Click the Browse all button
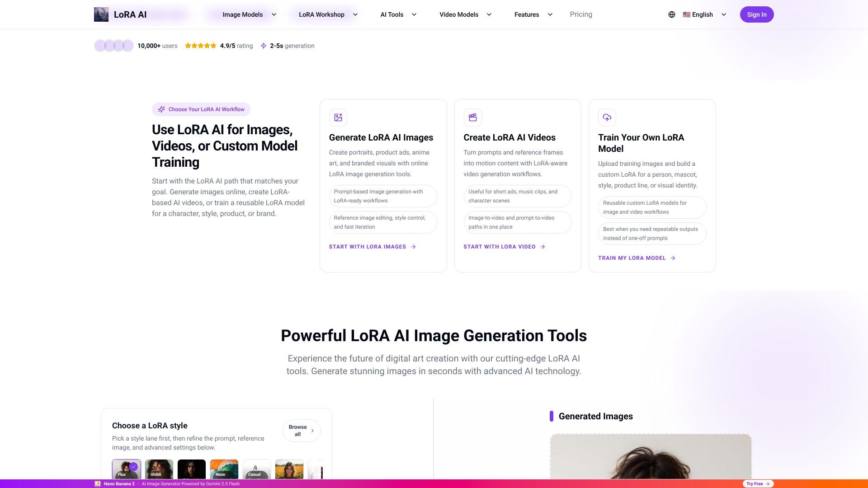The width and height of the screenshot is (868, 488). tap(302, 431)
